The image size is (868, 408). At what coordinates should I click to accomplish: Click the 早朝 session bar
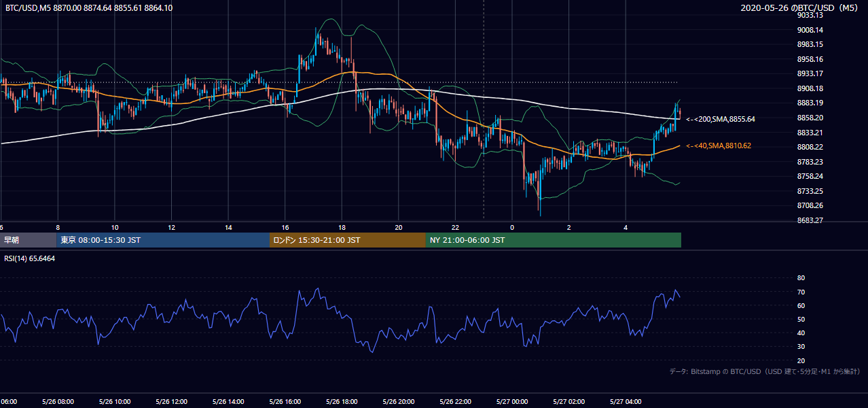[x=29, y=240]
